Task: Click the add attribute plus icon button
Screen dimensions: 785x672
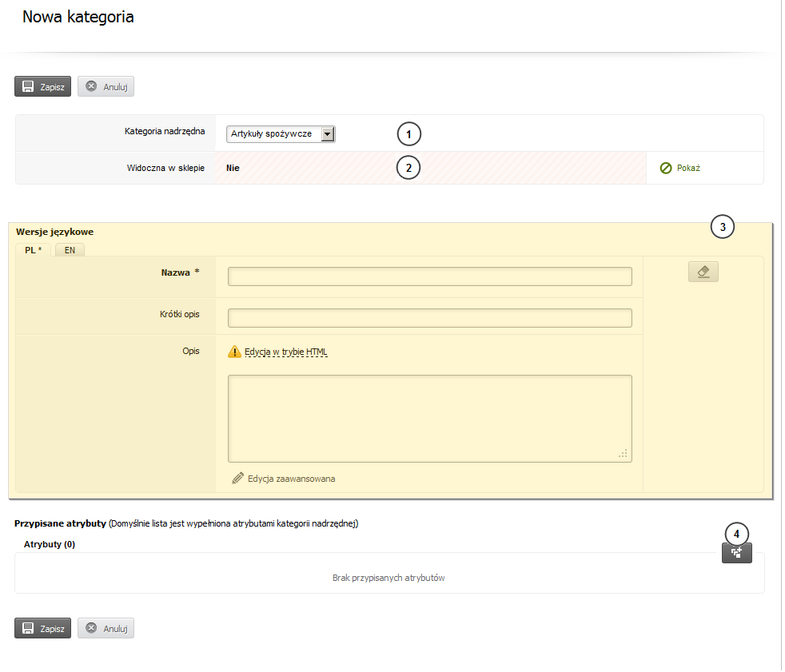Action: [x=736, y=553]
